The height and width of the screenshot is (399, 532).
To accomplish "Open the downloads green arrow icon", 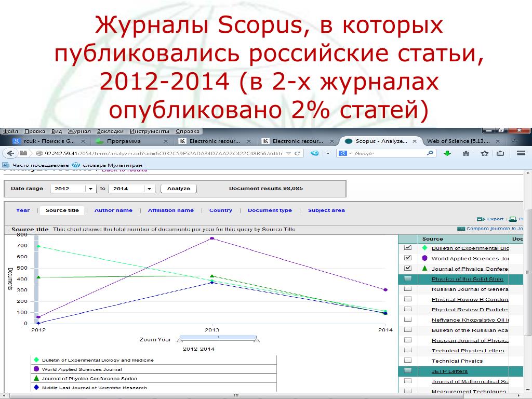I will click(447, 153).
